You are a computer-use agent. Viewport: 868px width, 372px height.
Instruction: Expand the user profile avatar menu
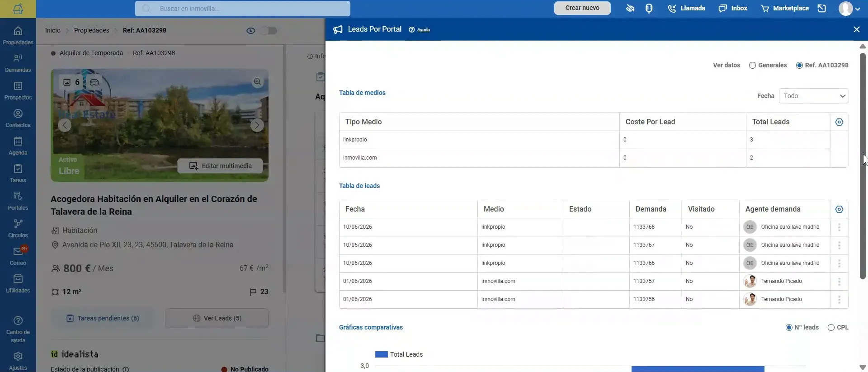tap(849, 8)
